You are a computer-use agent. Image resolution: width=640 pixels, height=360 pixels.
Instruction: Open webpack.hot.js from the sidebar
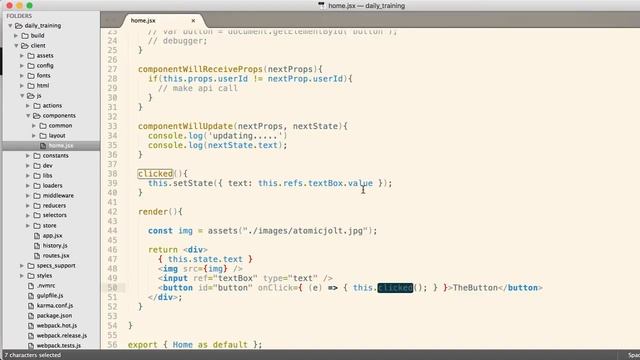click(x=57, y=325)
